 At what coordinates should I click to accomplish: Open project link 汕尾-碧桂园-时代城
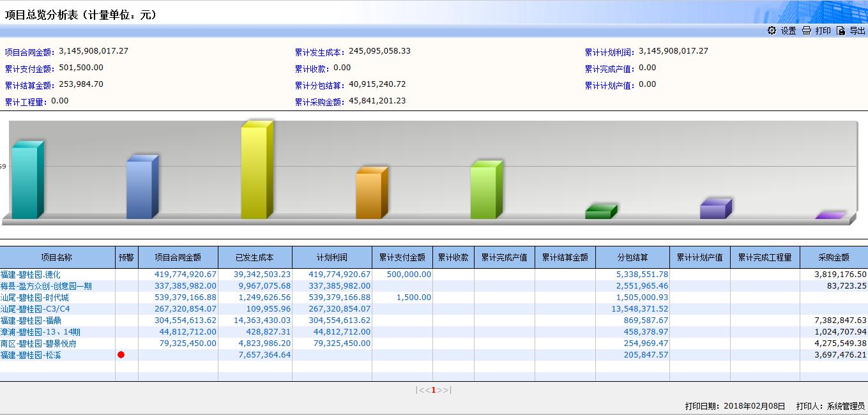coord(34,298)
